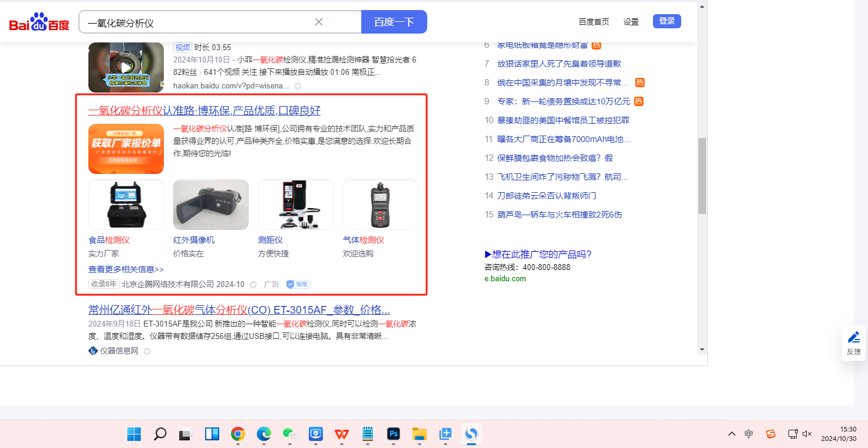Screen dimensions: 868x448
Task: Open hot search 放狠话家里人死了先臭着领导道歉
Action: [x=559, y=64]
